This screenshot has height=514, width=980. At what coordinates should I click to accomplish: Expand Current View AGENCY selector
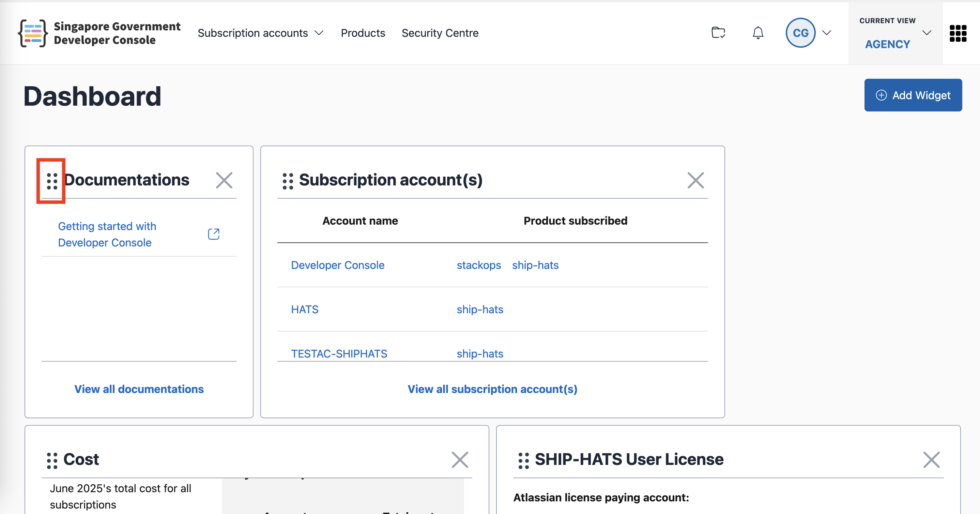[927, 33]
